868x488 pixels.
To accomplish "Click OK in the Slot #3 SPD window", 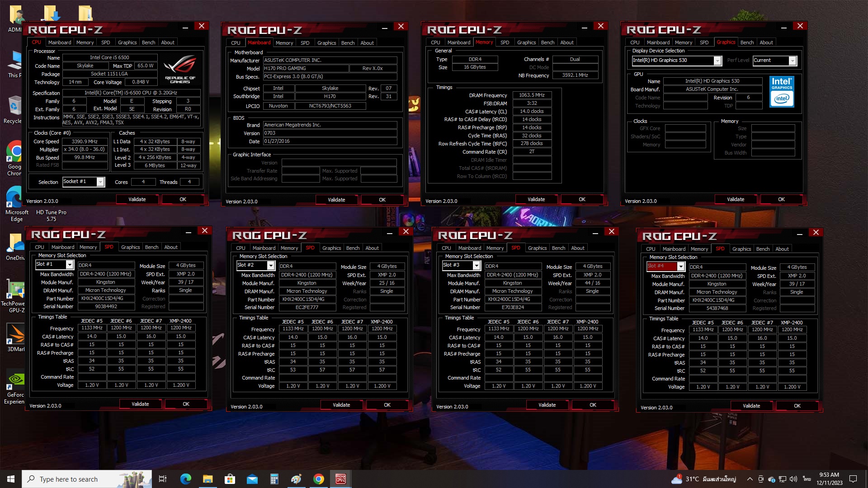I will pos(593,405).
